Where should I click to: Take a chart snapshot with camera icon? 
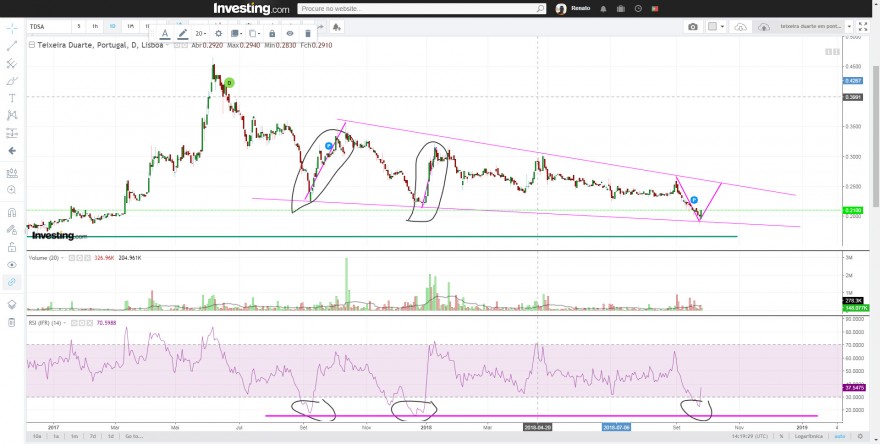[x=693, y=26]
